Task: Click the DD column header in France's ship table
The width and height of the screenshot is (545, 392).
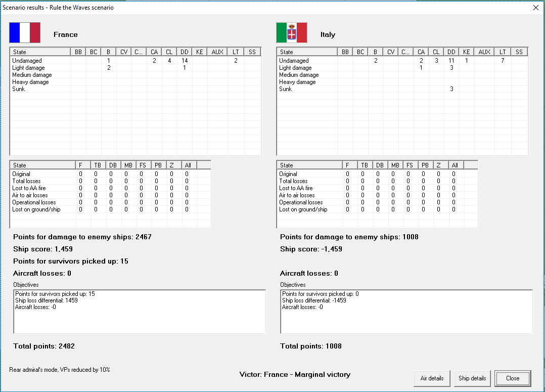Action: (185, 52)
